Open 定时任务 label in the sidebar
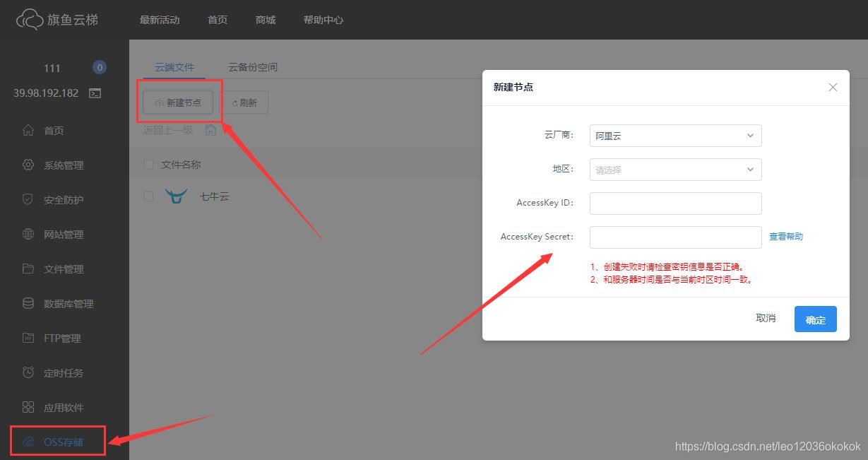The image size is (868, 460). point(64,373)
